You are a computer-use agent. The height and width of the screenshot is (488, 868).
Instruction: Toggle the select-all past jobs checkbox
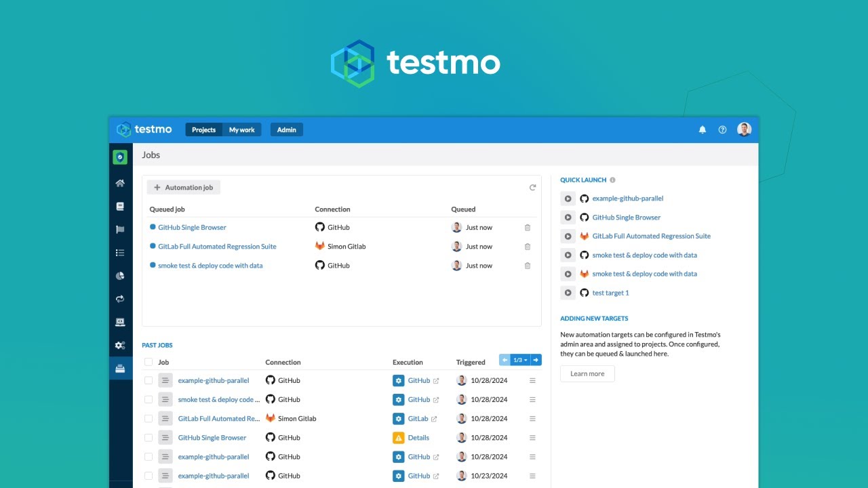click(149, 362)
